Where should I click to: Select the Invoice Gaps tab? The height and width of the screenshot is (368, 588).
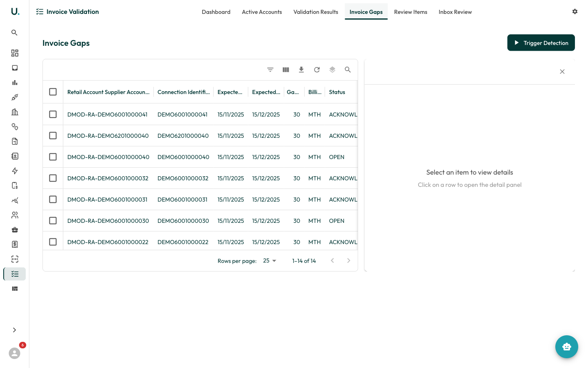pyautogui.click(x=366, y=12)
